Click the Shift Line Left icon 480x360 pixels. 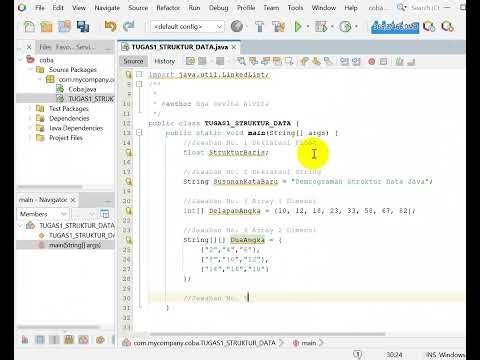pyautogui.click(x=344, y=61)
